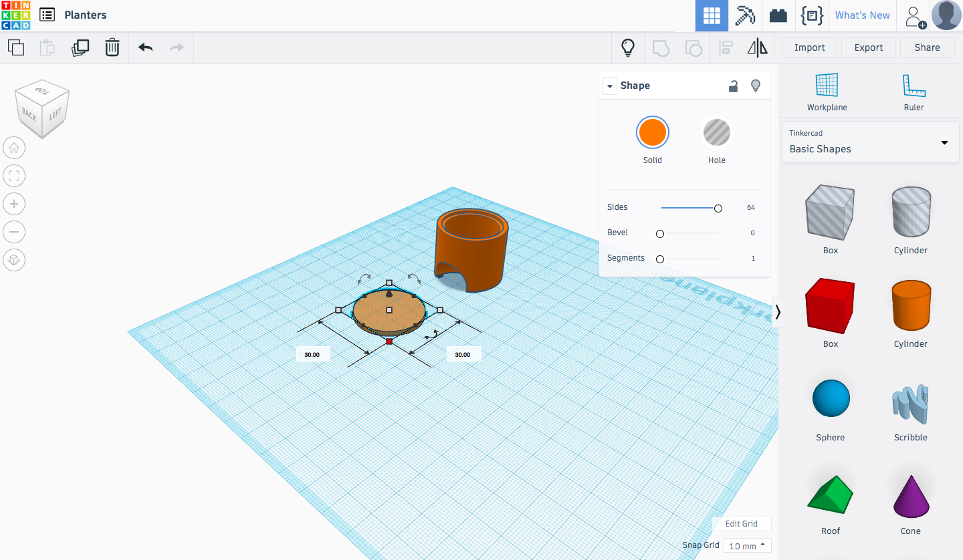This screenshot has height=560, width=963.
Task: Click the Ungroup shapes icon
Action: tap(693, 48)
